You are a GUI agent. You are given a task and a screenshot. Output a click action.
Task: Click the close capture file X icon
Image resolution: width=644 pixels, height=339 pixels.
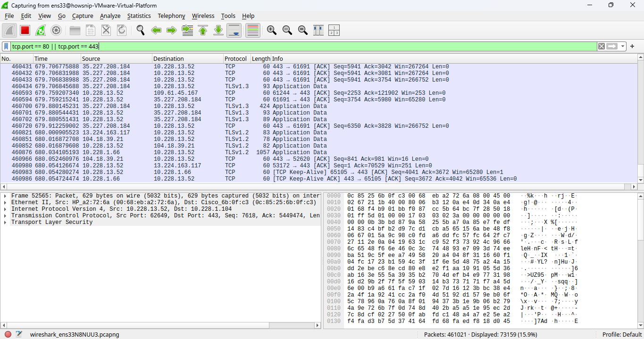pyautogui.click(x=106, y=30)
